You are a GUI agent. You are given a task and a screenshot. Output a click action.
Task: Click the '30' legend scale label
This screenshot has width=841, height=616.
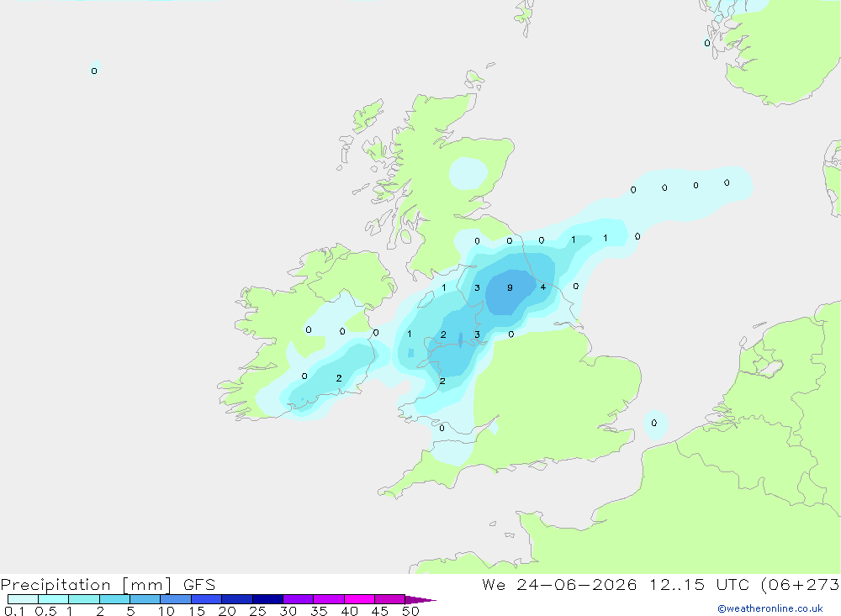coord(288,611)
